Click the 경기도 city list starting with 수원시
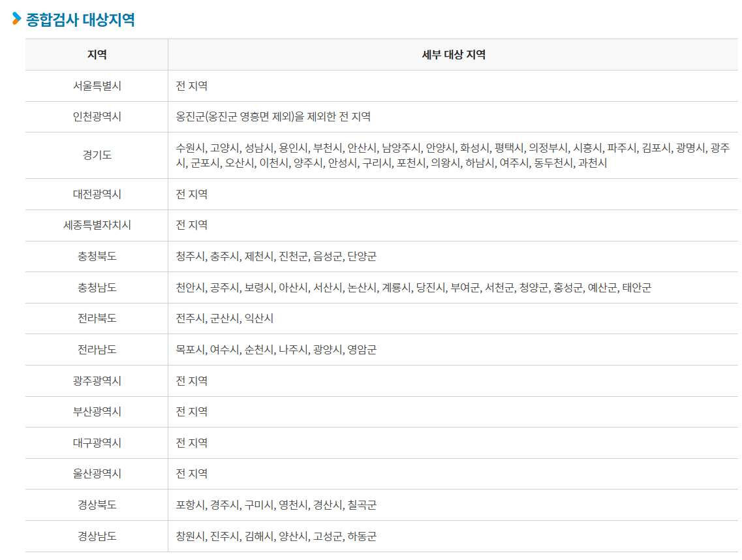 452,155
